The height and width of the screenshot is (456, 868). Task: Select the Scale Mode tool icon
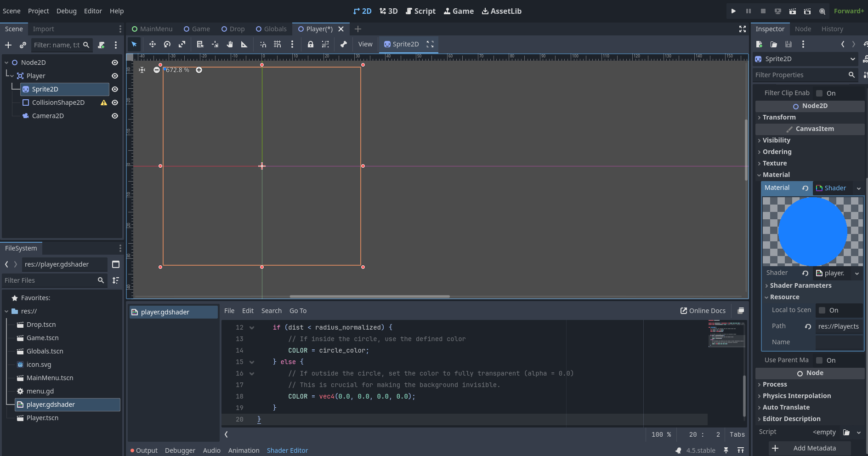coord(182,44)
